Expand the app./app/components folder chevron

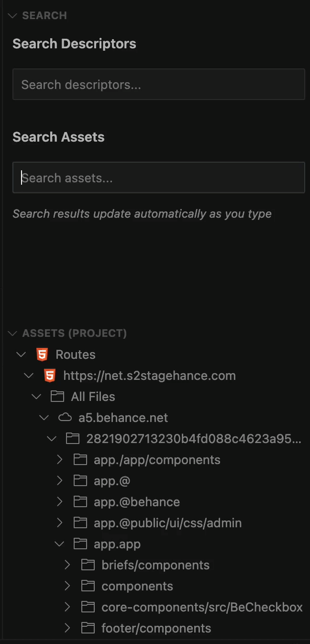[x=60, y=460]
